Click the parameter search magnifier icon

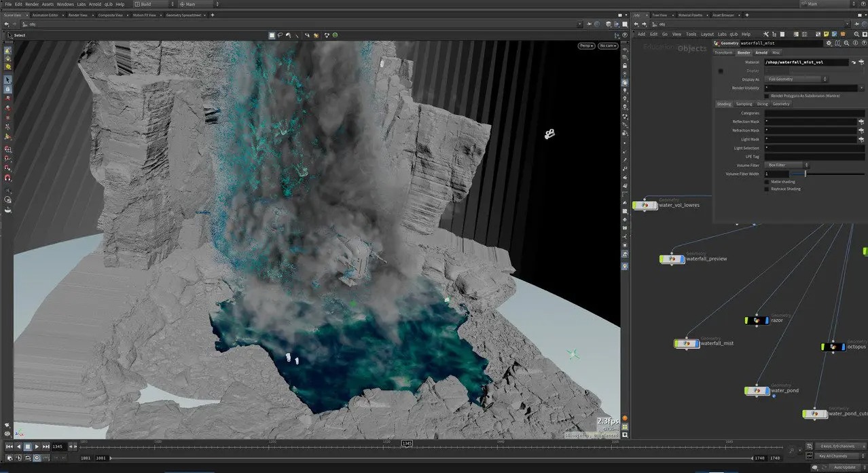pos(846,43)
